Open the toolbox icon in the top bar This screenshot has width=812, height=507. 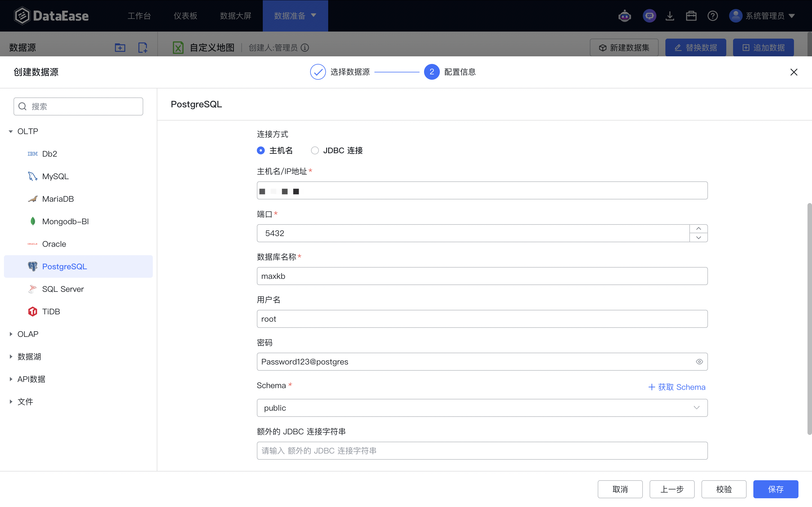tap(691, 15)
